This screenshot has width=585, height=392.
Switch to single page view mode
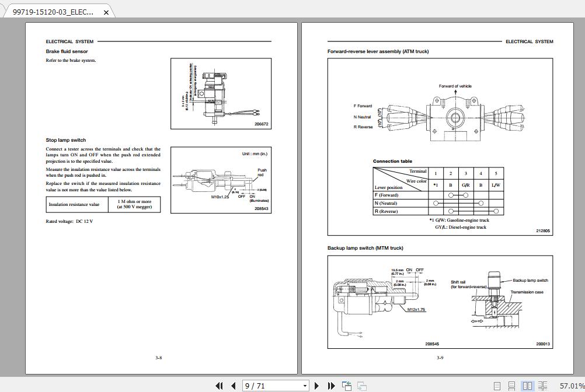pos(497,386)
